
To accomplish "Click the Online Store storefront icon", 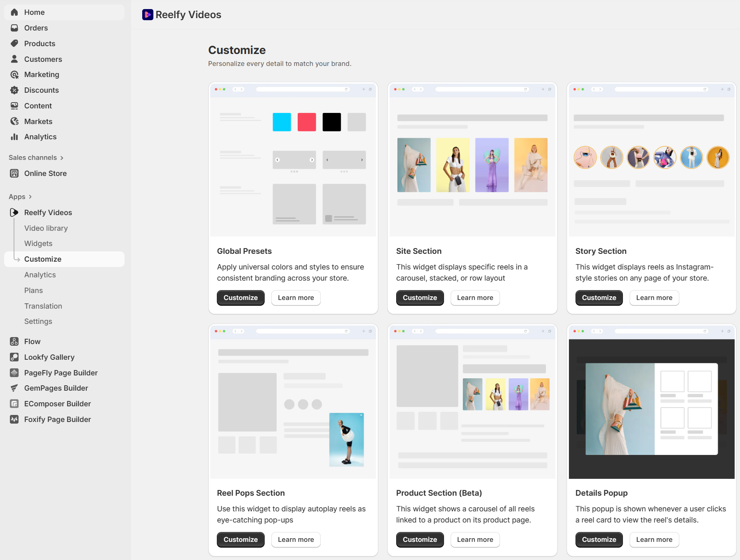I will tap(14, 173).
